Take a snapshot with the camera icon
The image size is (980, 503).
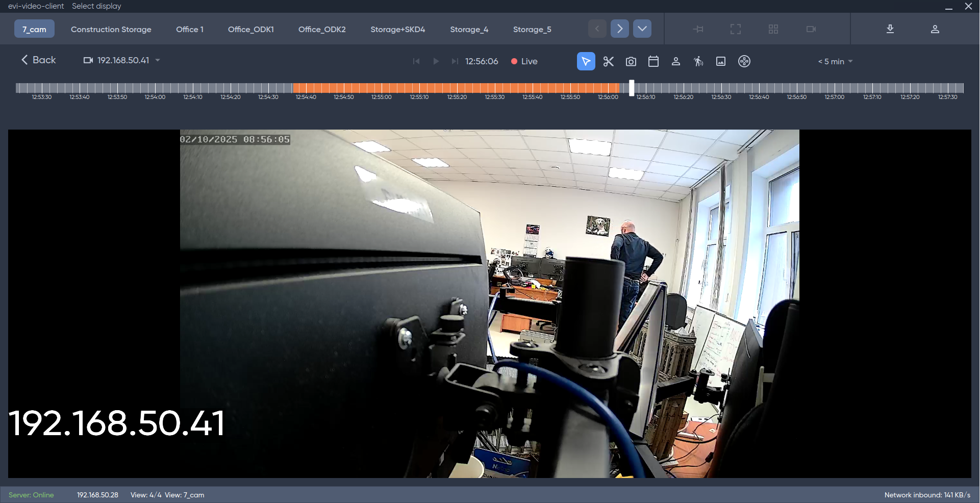tap(631, 61)
